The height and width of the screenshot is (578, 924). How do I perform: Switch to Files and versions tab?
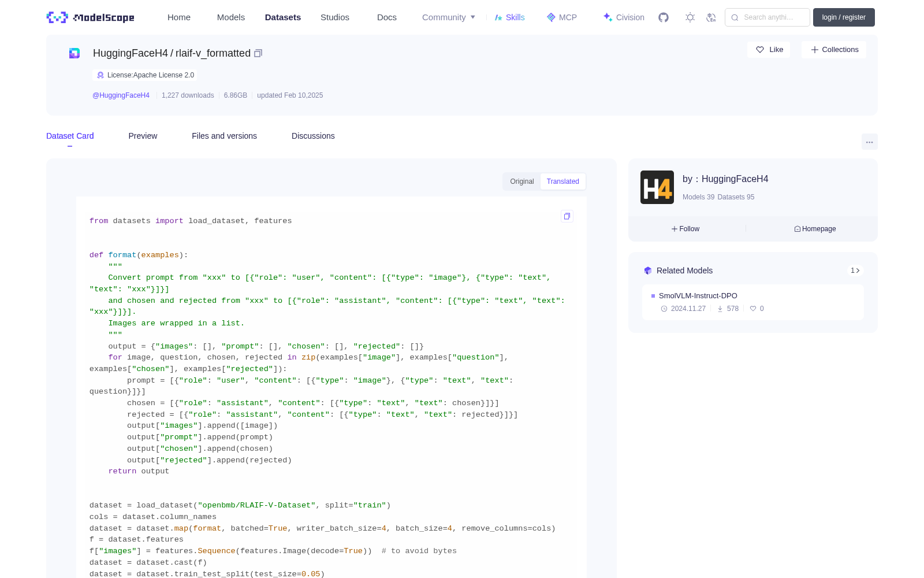(224, 136)
